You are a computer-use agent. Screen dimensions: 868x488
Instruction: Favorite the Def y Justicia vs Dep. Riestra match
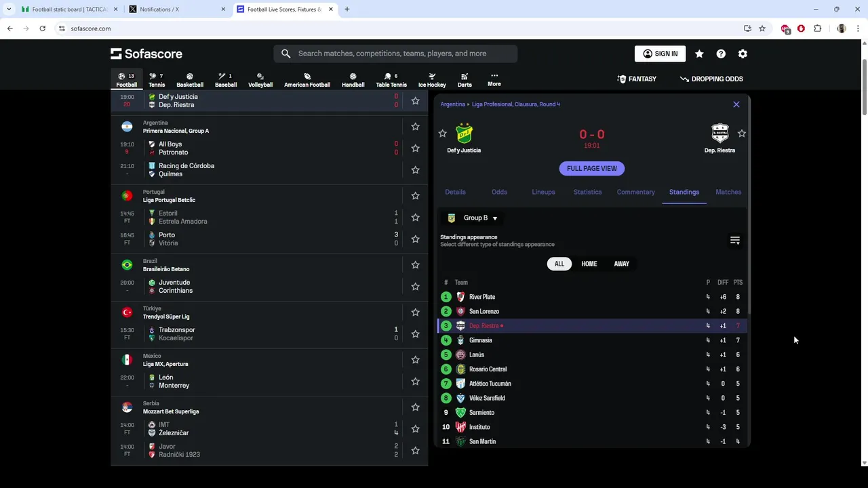coord(415,101)
